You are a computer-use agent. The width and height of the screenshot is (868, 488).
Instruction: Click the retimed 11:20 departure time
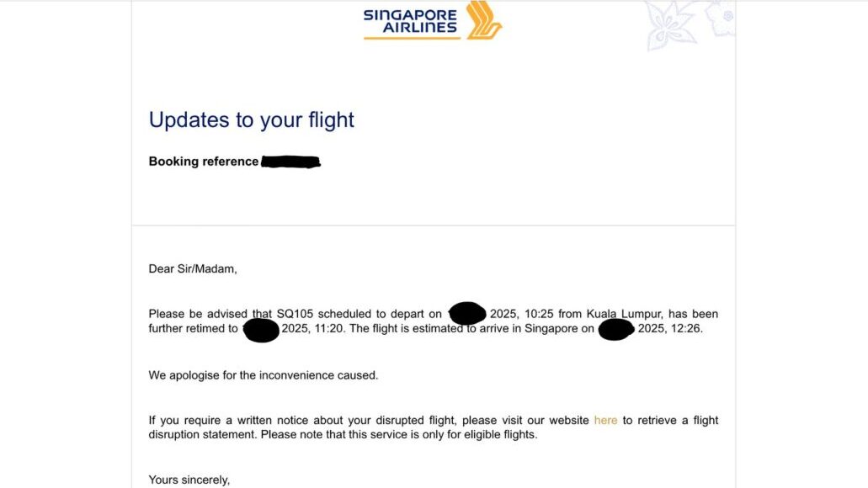tap(328, 329)
